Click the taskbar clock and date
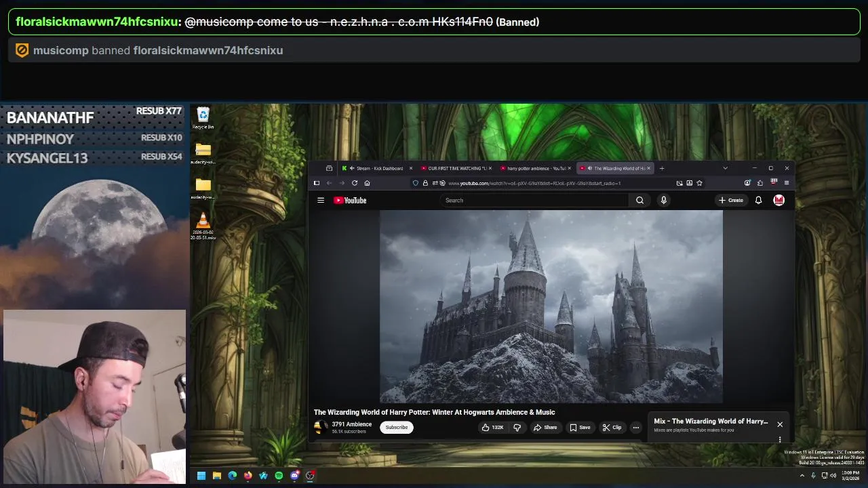The height and width of the screenshot is (488, 868). (850, 475)
